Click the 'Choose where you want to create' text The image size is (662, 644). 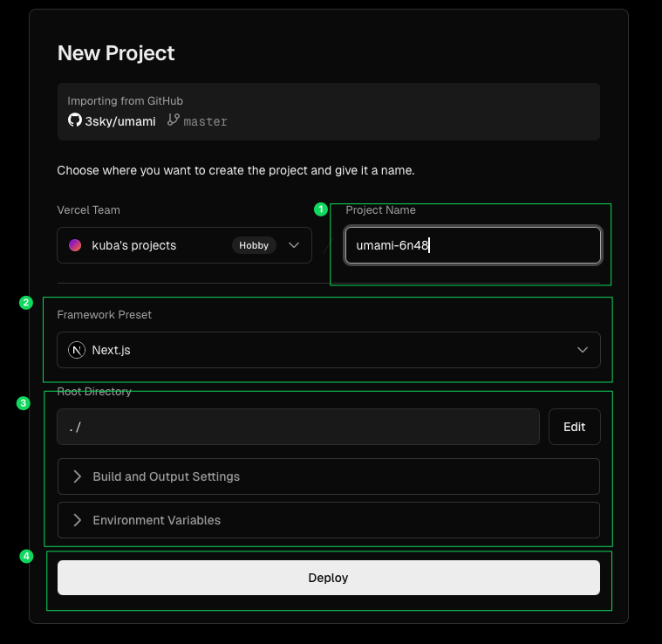pos(236,171)
